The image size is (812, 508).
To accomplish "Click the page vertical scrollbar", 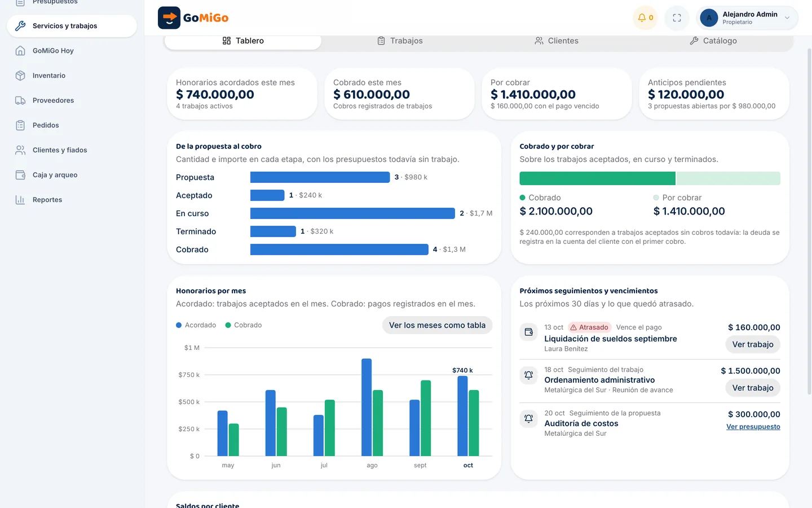I will click(809, 220).
